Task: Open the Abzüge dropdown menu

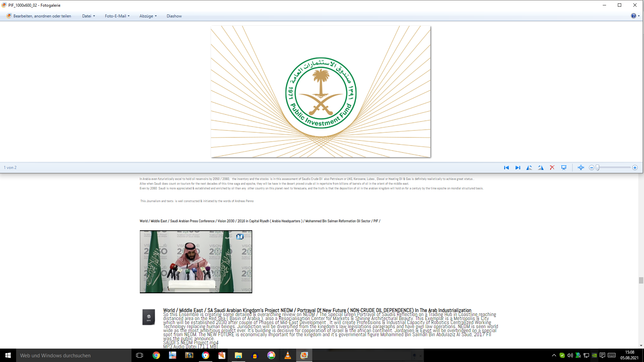Action: pos(148,16)
